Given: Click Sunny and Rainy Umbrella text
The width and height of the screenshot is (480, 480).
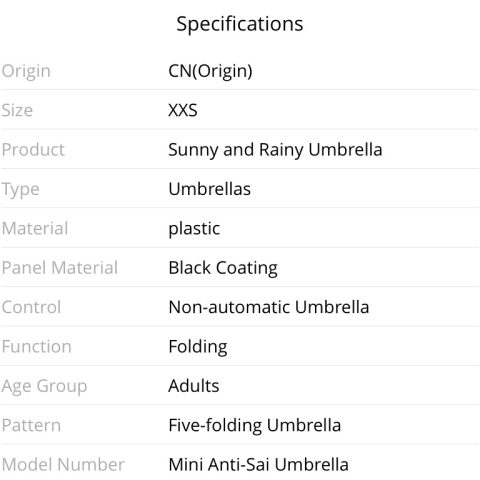Looking at the screenshot, I should point(275,150).
